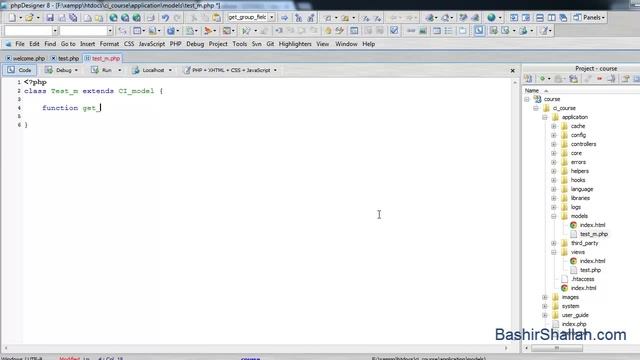Expand the controllers folder
This screenshot has width=640, height=360.
(554, 144)
